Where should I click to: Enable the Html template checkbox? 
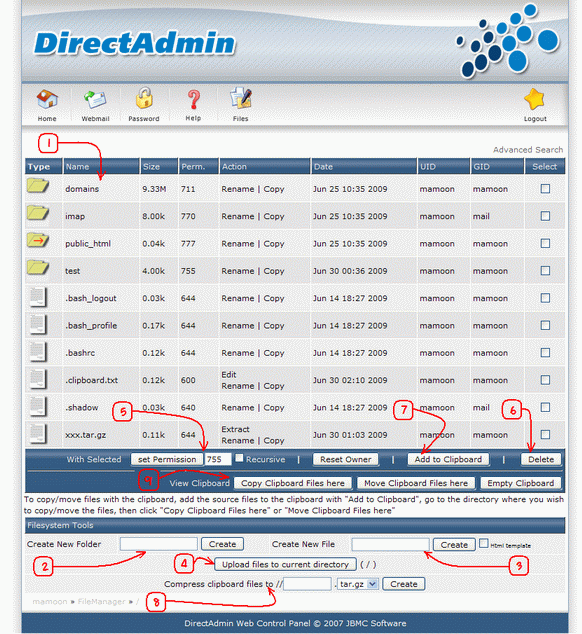click(x=483, y=543)
